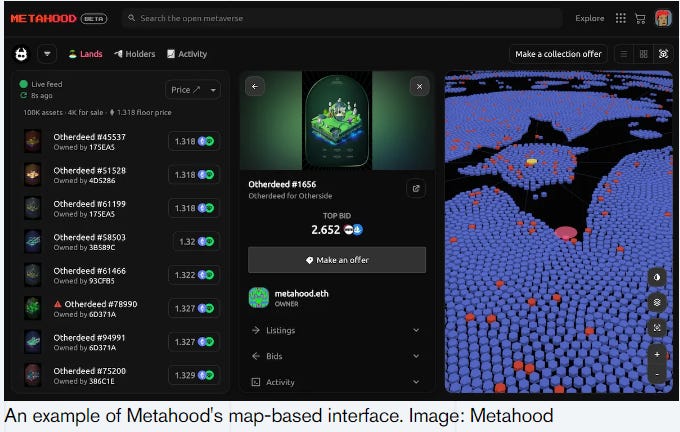The height and width of the screenshot is (432, 680).
Task: Open Otherdeed #45537 thumbnail
Action: pyautogui.click(x=33, y=141)
